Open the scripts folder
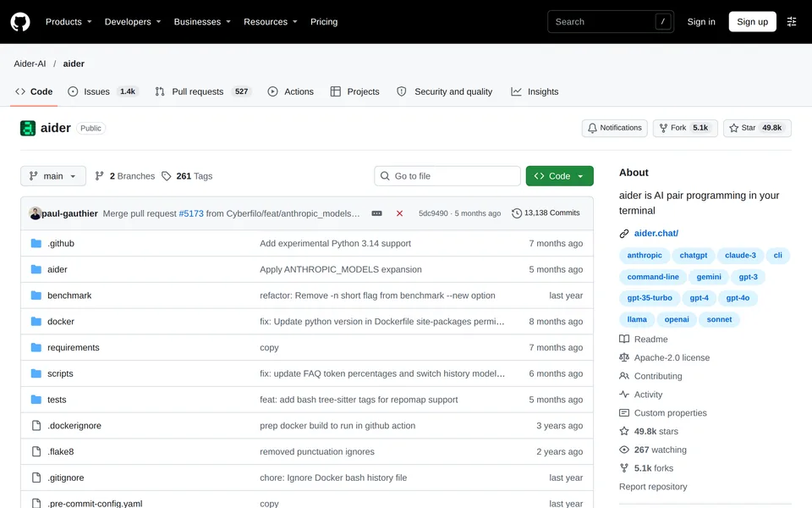The height and width of the screenshot is (508, 812). (60, 373)
